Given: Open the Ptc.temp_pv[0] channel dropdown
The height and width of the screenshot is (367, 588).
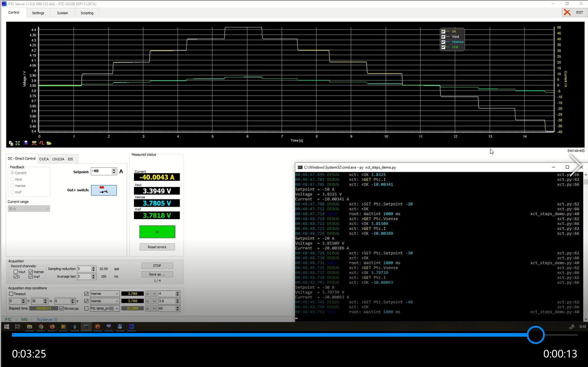Looking at the screenshot, I should coord(105,308).
